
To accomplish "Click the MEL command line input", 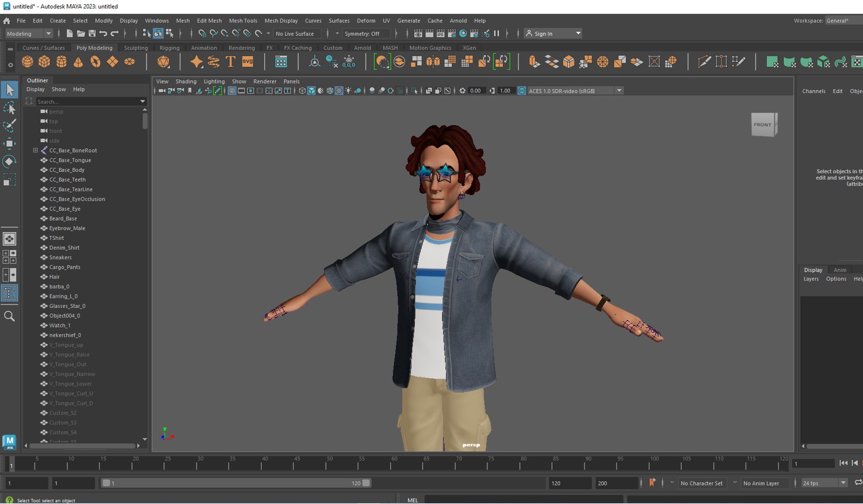I will [523, 500].
